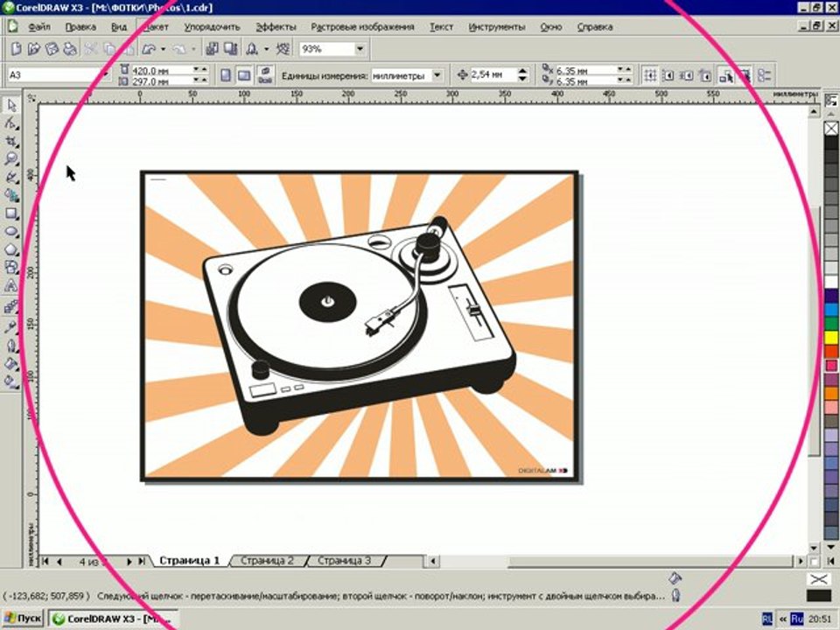Viewport: 840px width, 630px height.
Task: Click the Save icon
Action: tap(52, 49)
